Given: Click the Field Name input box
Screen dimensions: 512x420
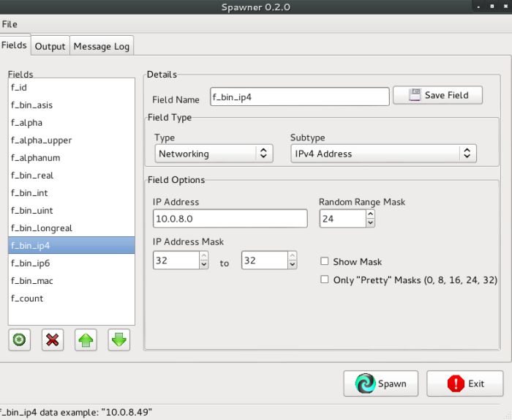Looking at the screenshot, I should coord(300,97).
